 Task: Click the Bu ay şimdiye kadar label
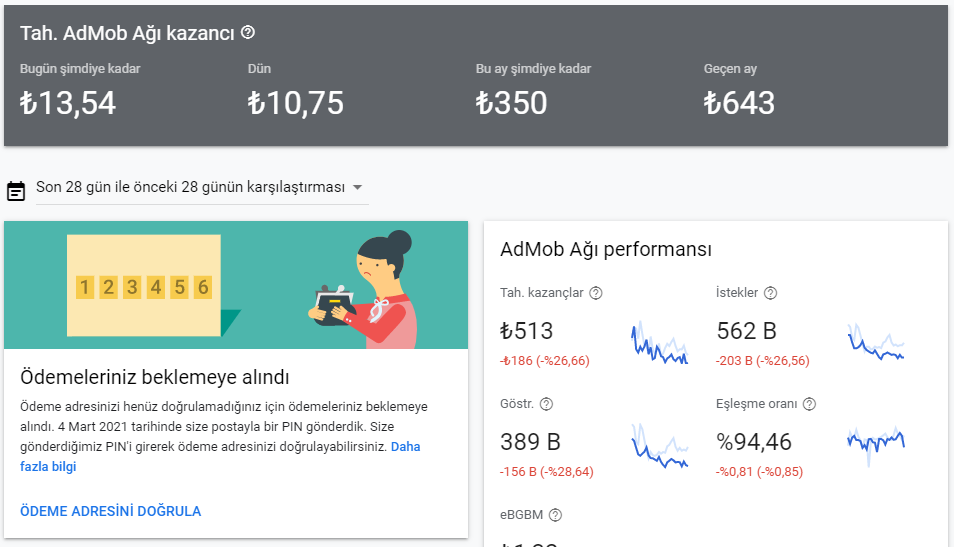coord(534,69)
